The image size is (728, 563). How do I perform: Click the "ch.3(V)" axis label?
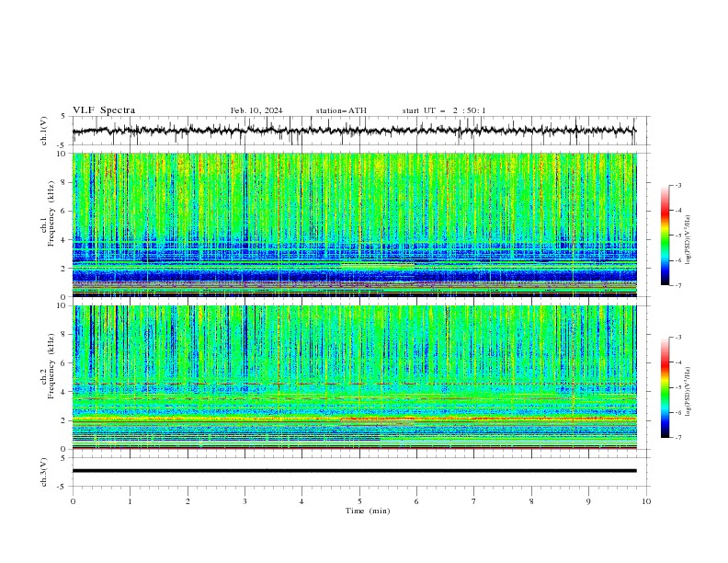[44, 472]
